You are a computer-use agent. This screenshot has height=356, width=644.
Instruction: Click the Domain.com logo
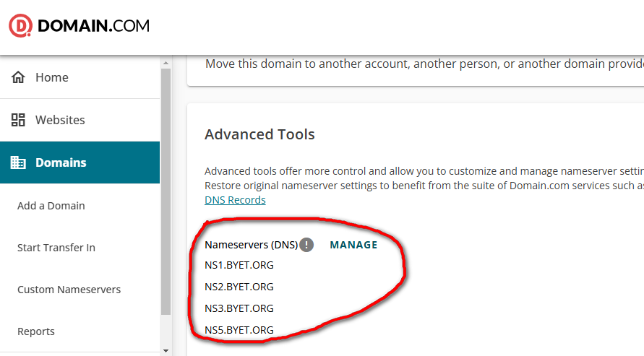[79, 26]
